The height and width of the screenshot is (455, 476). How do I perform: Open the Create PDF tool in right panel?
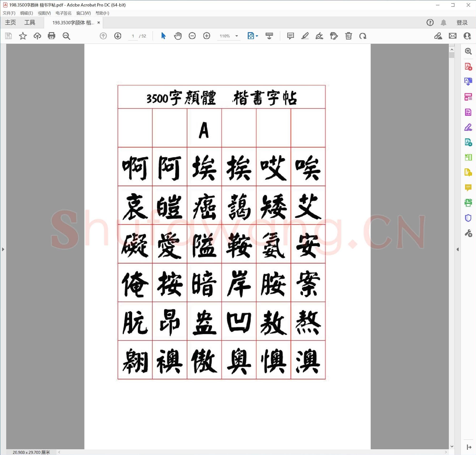point(468,67)
